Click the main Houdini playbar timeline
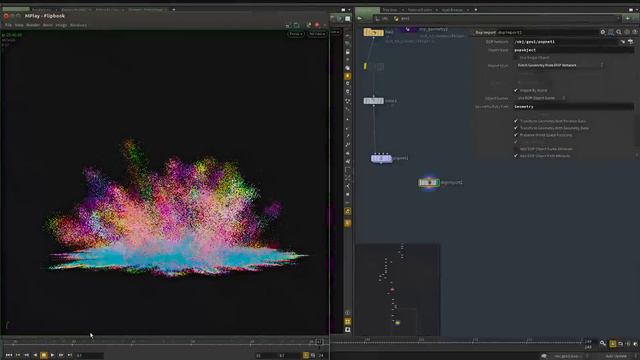The width and height of the screenshot is (640, 360). 457,341
